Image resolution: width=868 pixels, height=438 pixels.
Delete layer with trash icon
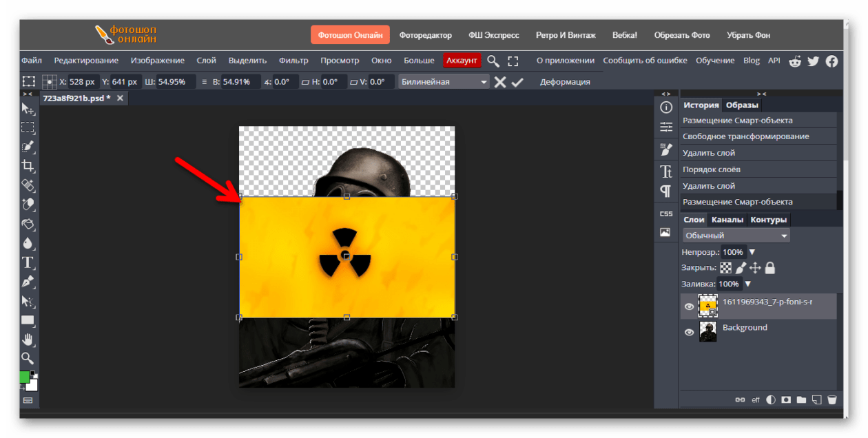tap(832, 399)
